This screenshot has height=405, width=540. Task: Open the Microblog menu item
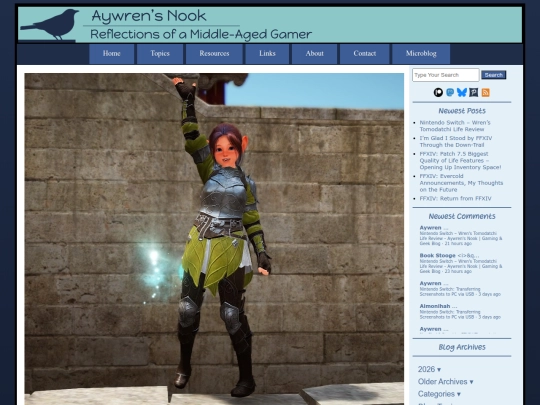pyautogui.click(x=421, y=54)
